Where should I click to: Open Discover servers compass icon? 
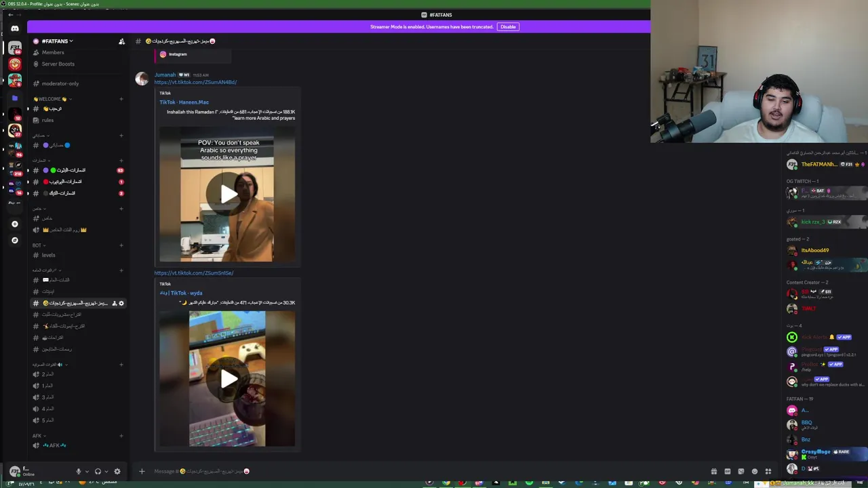(14, 240)
